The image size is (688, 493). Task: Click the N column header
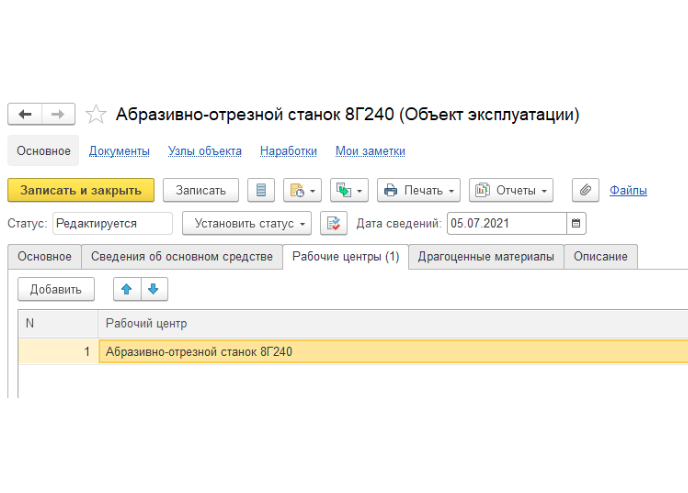[x=58, y=324]
